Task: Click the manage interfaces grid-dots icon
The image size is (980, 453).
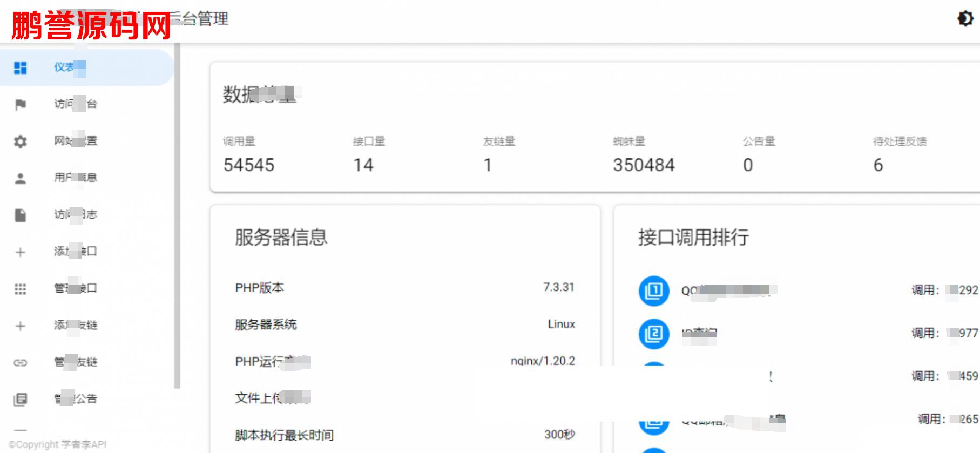Action: tap(21, 289)
